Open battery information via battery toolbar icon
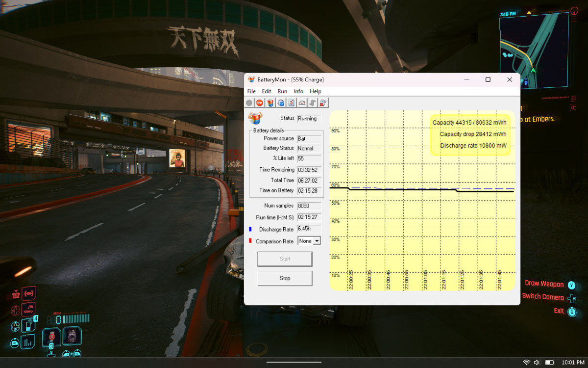The image size is (588, 368). coord(270,103)
